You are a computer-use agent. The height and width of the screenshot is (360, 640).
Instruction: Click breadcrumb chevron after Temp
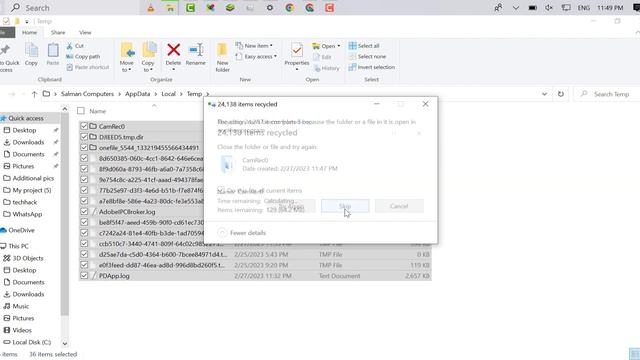click(x=207, y=94)
